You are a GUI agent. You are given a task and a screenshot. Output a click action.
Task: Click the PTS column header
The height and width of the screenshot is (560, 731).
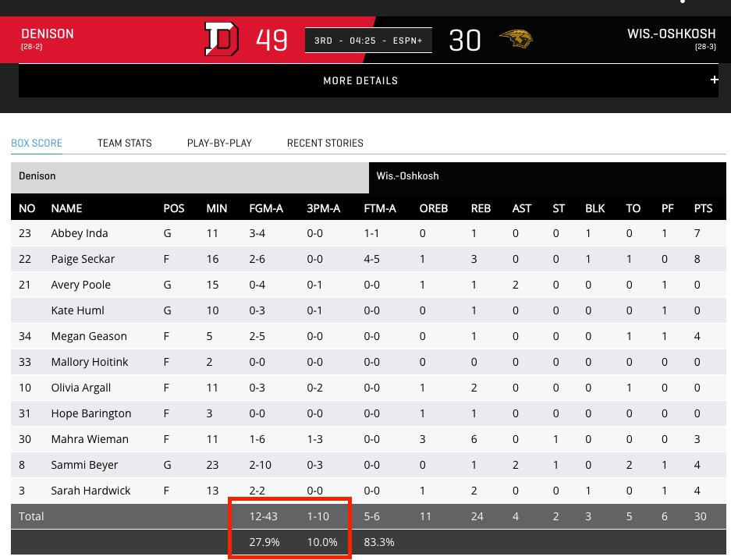point(703,208)
